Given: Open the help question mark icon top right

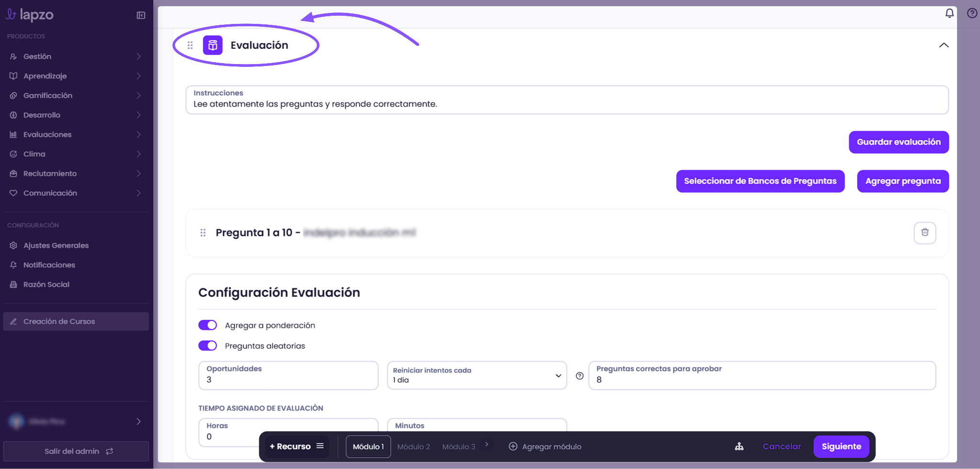Looking at the screenshot, I should [x=972, y=13].
